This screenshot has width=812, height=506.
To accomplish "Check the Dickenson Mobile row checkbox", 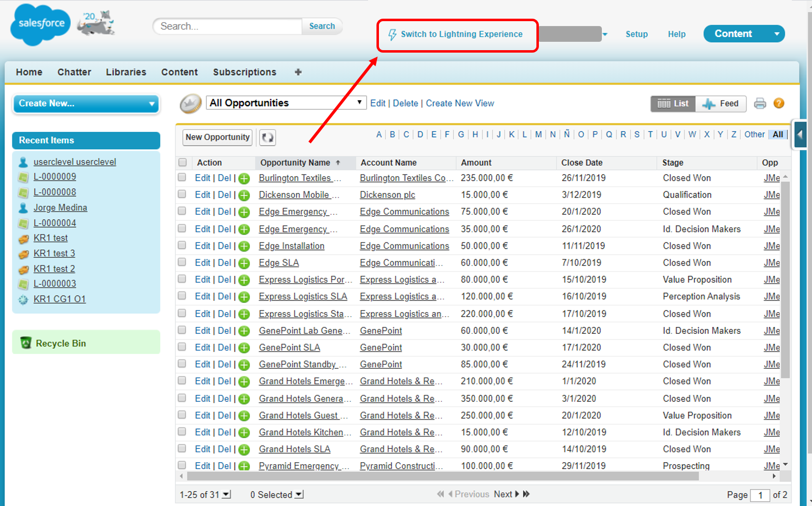I will pos(182,194).
